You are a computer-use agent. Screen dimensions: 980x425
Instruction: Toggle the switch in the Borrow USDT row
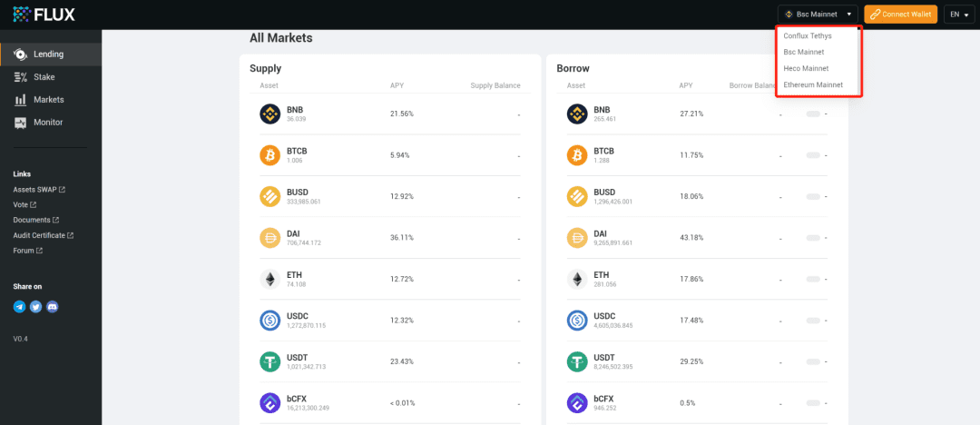click(813, 361)
